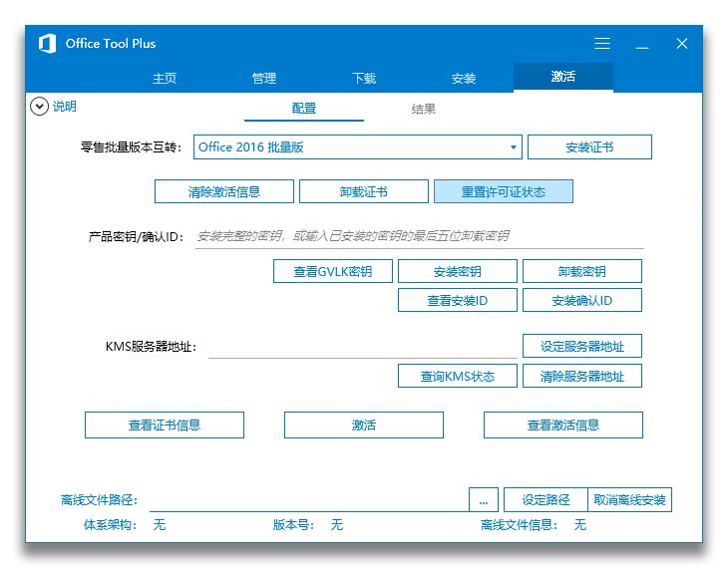Expand the 说明 chevron circle icon
This screenshot has height=568, width=728.
point(39,107)
